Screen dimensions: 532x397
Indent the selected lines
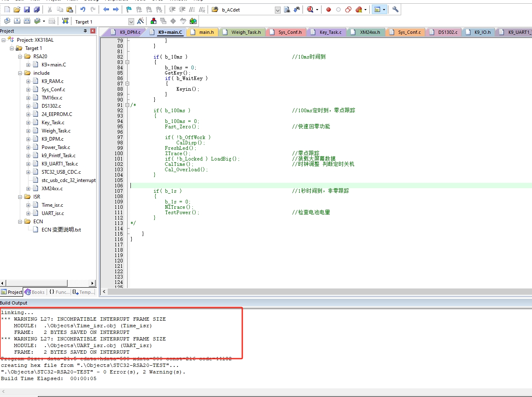[172, 9]
